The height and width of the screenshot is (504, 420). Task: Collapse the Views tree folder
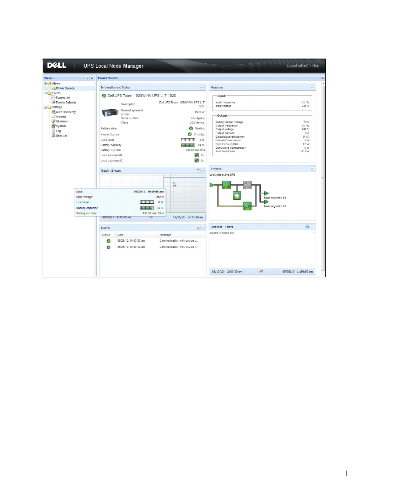pos(45,84)
